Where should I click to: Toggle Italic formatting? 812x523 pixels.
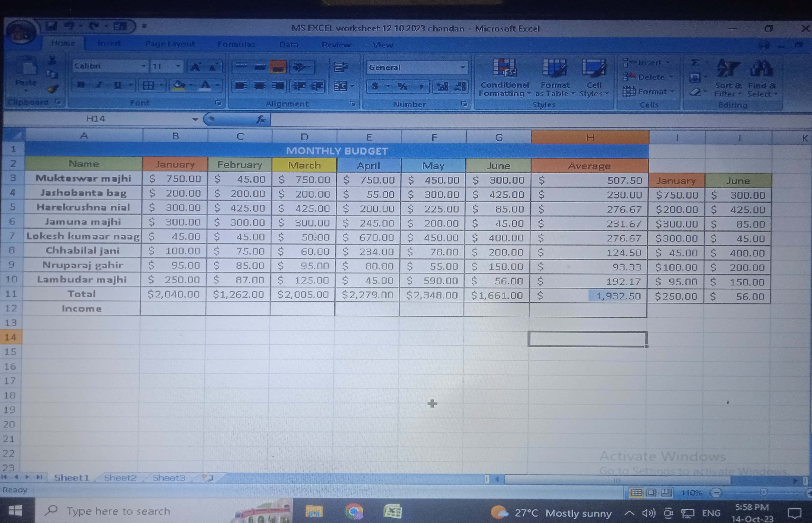(99, 85)
